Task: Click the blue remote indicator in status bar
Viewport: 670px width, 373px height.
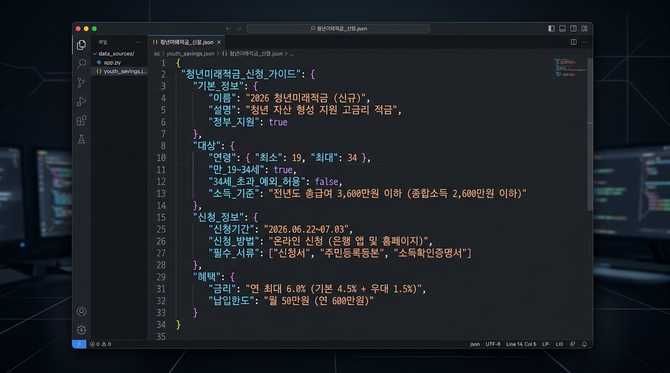Action: click(79, 344)
